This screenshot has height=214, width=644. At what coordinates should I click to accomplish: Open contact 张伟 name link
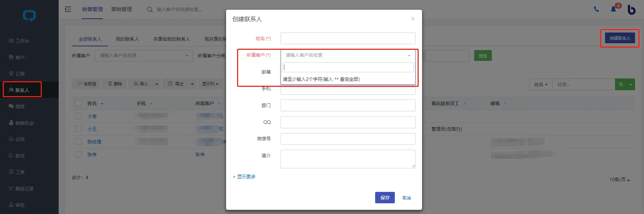[92, 155]
